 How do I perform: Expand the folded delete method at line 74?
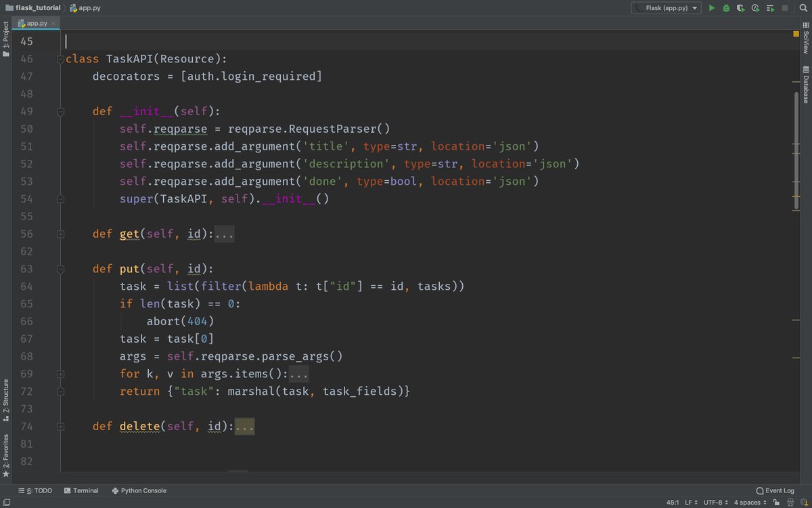click(60, 427)
